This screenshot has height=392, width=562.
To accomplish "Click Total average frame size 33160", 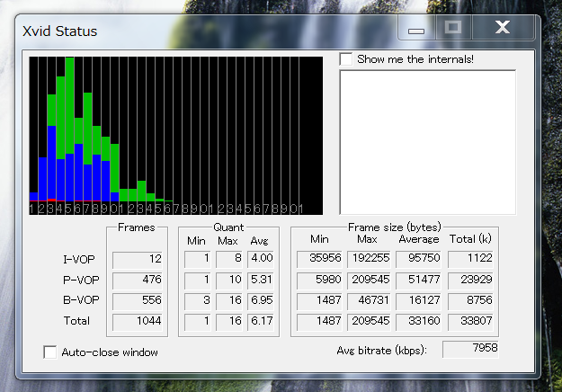I will [418, 322].
